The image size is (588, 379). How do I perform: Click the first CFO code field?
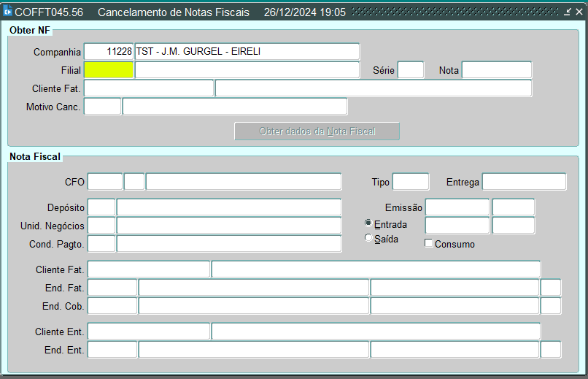click(x=105, y=182)
